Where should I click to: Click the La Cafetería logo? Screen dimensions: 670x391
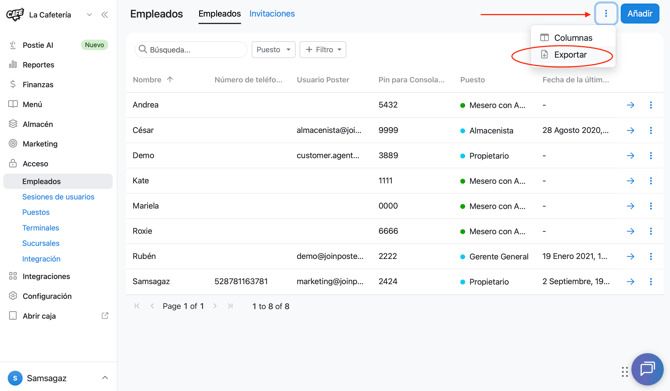pyautogui.click(x=15, y=15)
